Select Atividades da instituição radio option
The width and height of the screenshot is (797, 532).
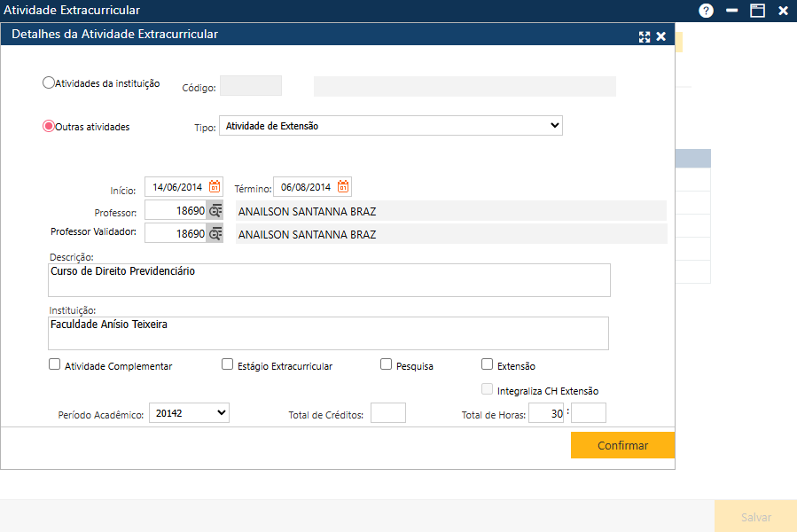[x=48, y=82]
